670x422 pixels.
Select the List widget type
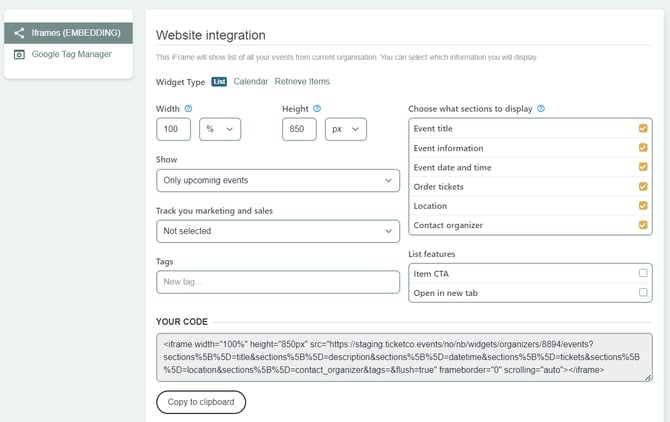pos(219,82)
